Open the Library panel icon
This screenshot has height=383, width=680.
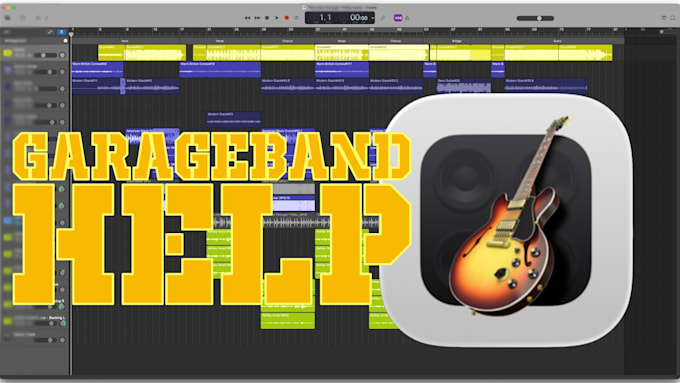8,18
